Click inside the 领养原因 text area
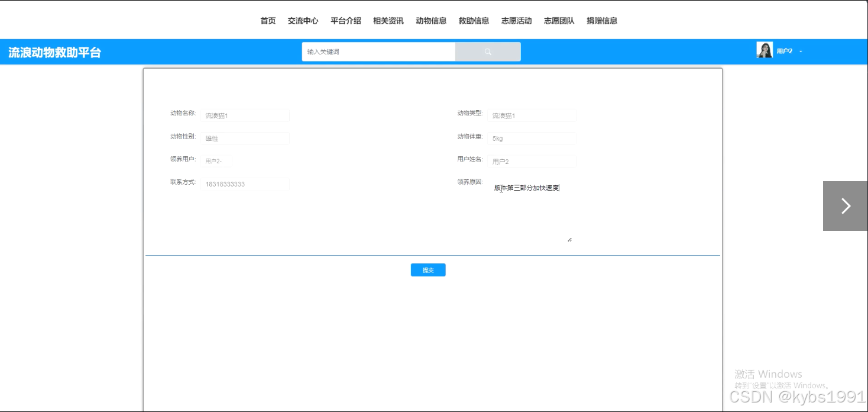868x412 pixels. point(531,210)
